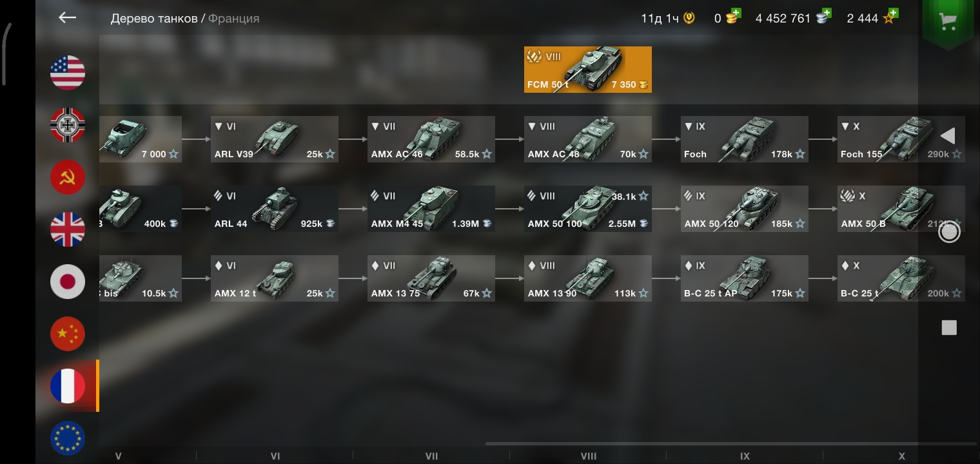This screenshot has height=464, width=980.
Task: Select the Japan flag nation
Action: pyautogui.click(x=68, y=281)
